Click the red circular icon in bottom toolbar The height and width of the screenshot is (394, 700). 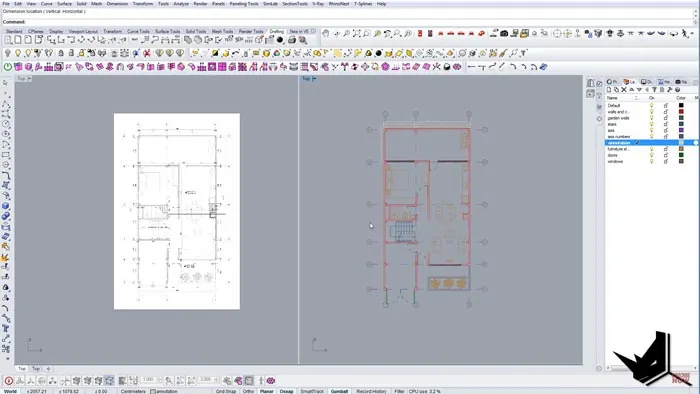tap(8, 381)
